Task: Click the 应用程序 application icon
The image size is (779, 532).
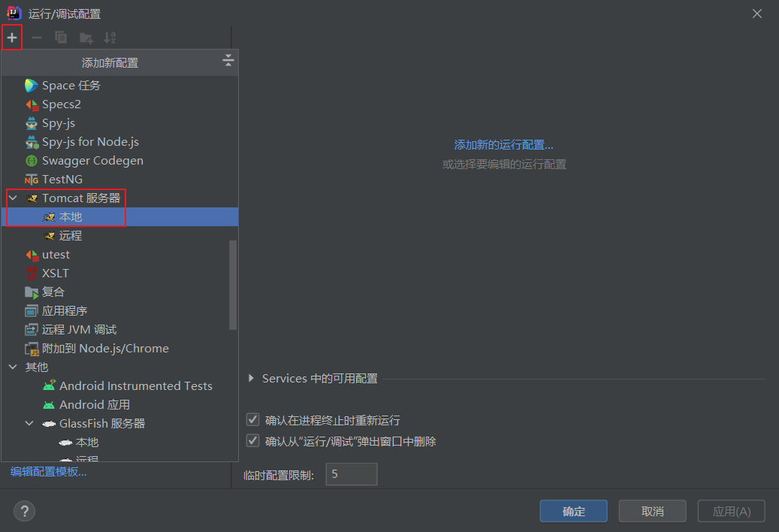Action: (32, 311)
